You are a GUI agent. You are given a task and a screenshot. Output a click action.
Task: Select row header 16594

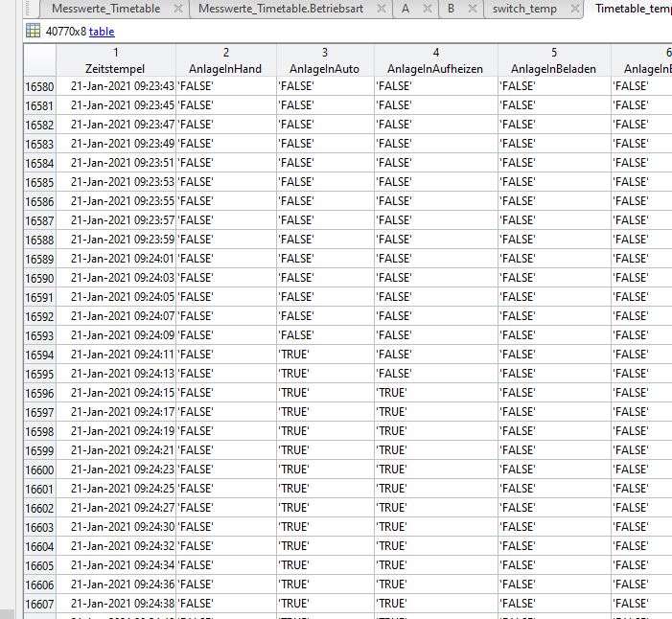(x=39, y=355)
